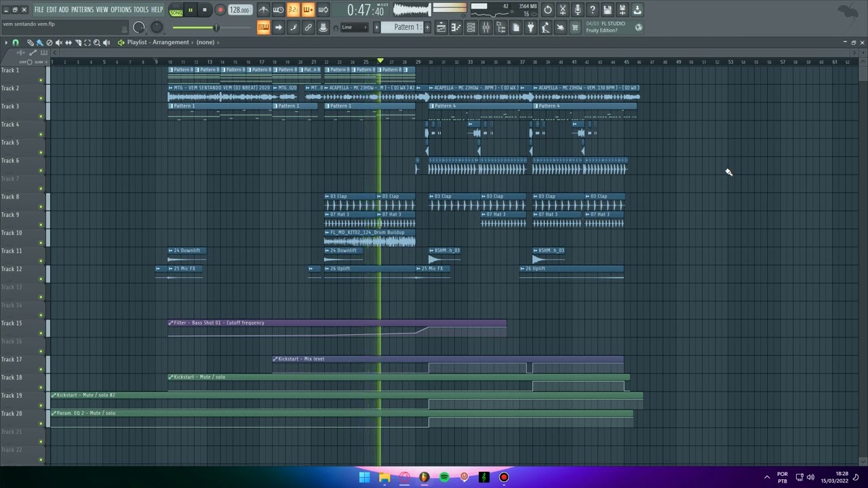Viewport: 868px width, 488px height.
Task: Open clip menu of Drum Buildup clip
Action: [328, 232]
